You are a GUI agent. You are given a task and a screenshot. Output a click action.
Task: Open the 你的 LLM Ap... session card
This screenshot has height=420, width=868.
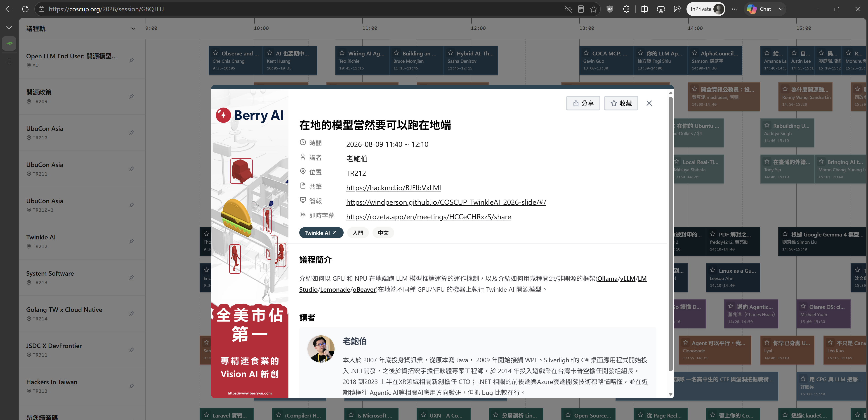[x=660, y=60]
